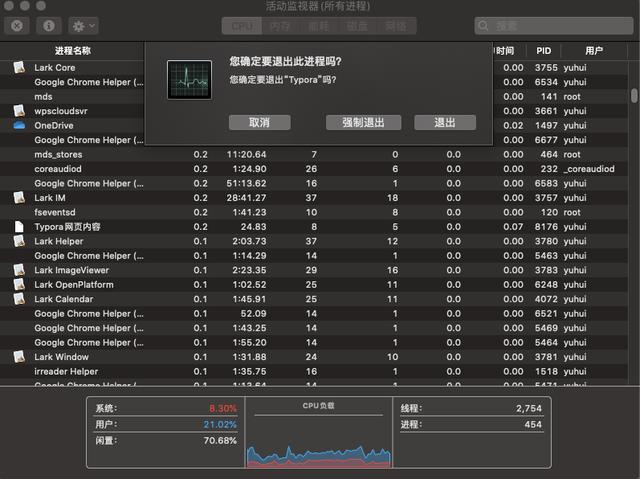Click the Google Chrome Helper row with PID 6583
Image resolution: width=640 pixels, height=479 pixels.
point(314,184)
